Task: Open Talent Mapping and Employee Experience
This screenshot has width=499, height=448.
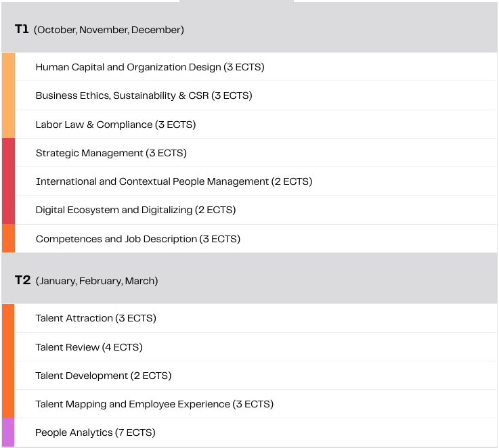Action: click(154, 404)
